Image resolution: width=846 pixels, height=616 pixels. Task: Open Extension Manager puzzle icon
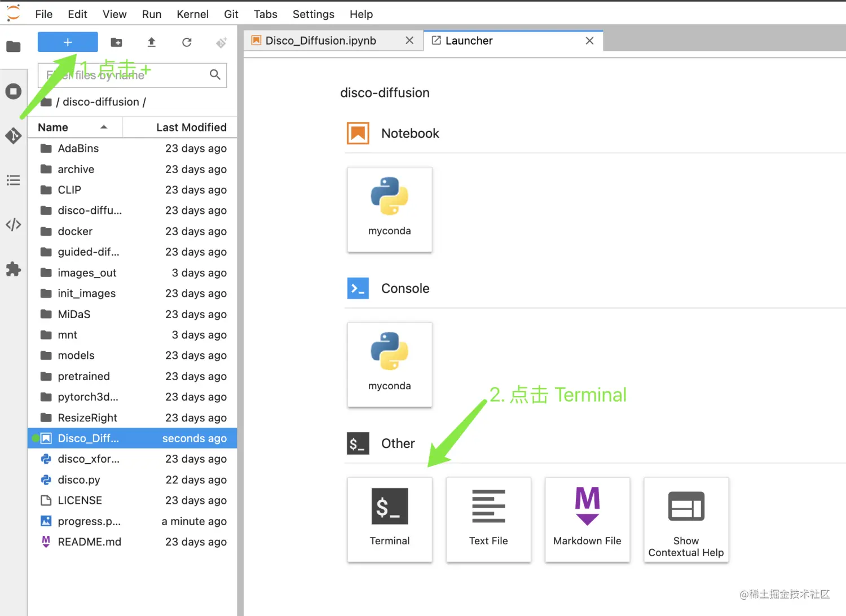[x=13, y=269]
